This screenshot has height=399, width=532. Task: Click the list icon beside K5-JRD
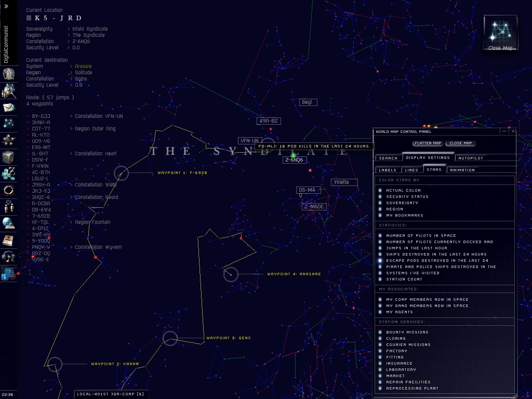(29, 18)
